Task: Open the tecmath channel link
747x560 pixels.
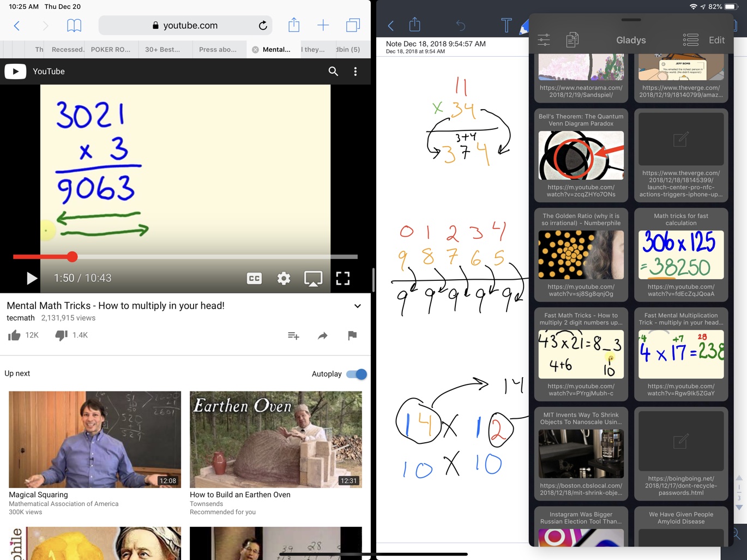Action: (x=21, y=318)
